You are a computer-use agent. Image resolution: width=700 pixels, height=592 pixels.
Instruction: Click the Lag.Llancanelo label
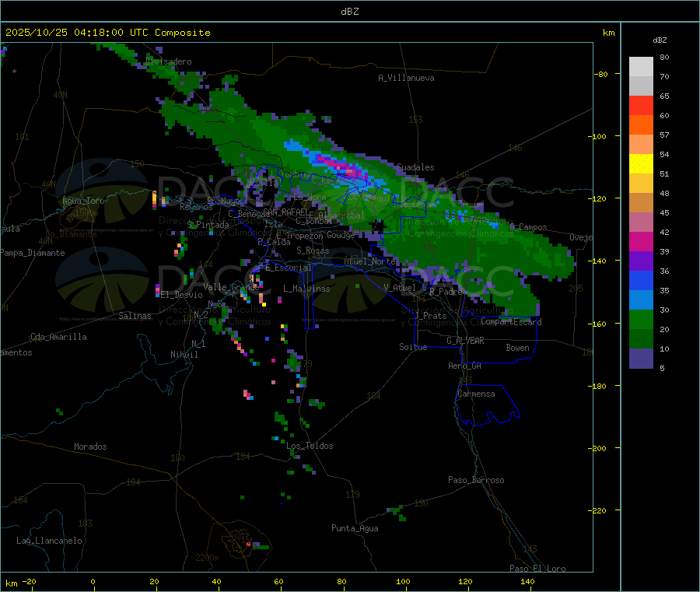pos(49,541)
